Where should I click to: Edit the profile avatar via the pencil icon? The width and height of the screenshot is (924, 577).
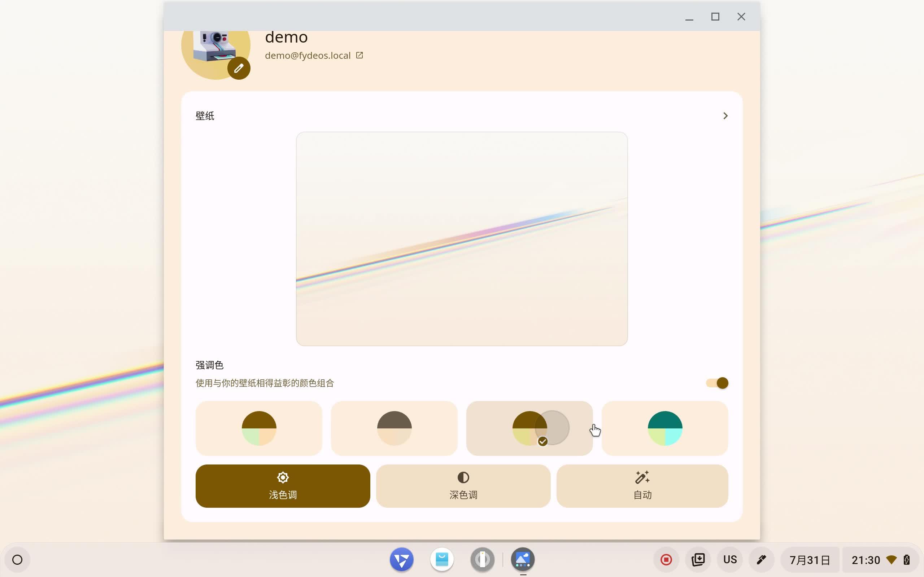[x=238, y=67]
